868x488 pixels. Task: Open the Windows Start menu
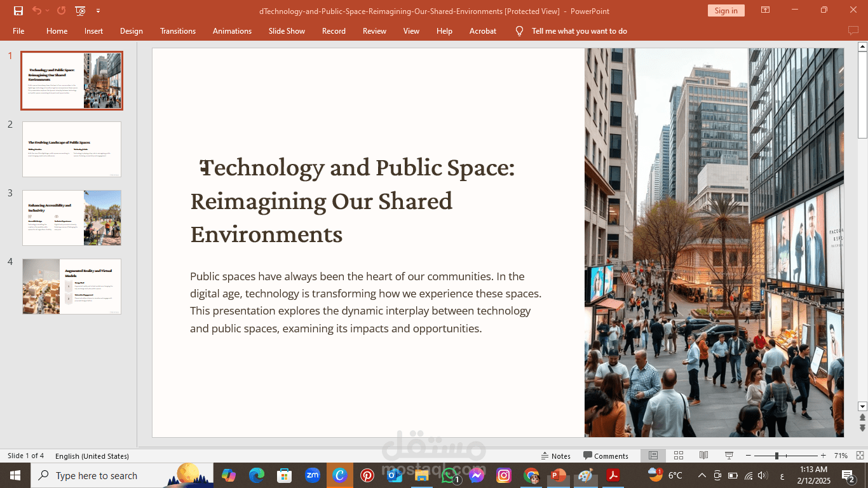tap(15, 475)
